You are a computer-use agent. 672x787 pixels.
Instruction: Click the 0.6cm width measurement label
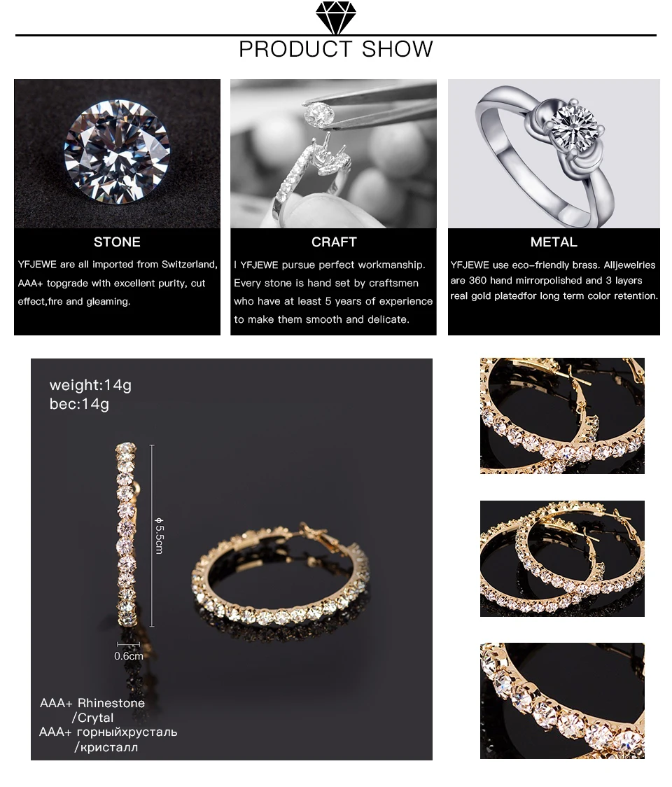click(129, 656)
